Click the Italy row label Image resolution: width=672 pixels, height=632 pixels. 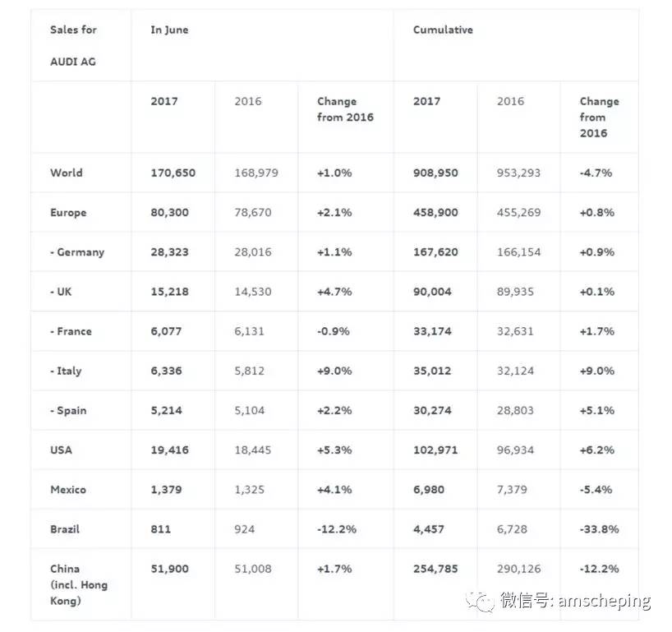tap(66, 371)
